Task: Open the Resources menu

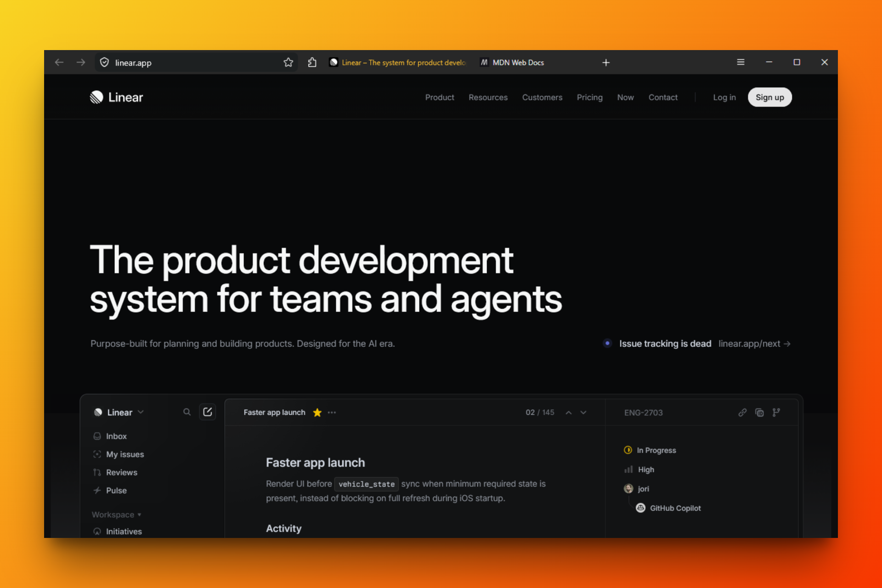Action: pos(488,97)
